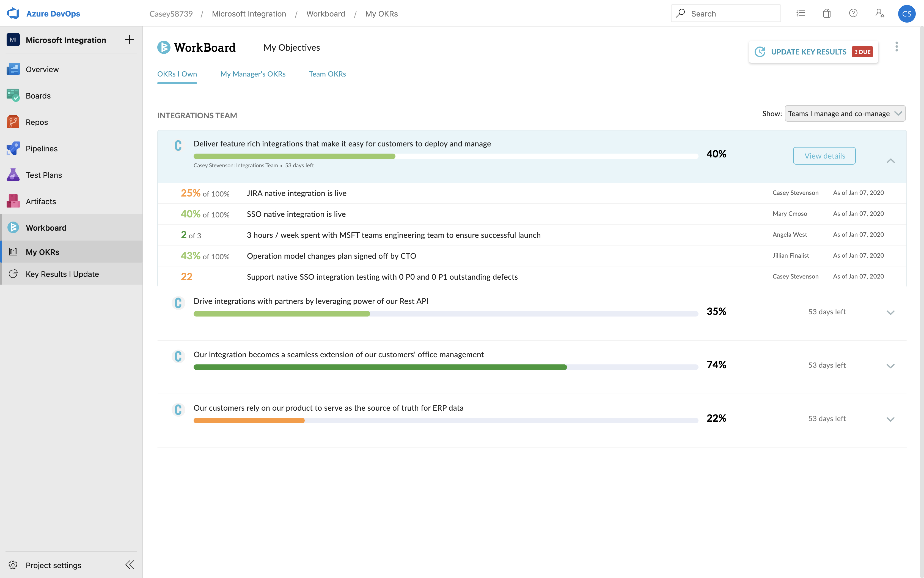Screen dimensions: 924x578
Task: Click Workboard breadcrumb
Action: coord(326,14)
